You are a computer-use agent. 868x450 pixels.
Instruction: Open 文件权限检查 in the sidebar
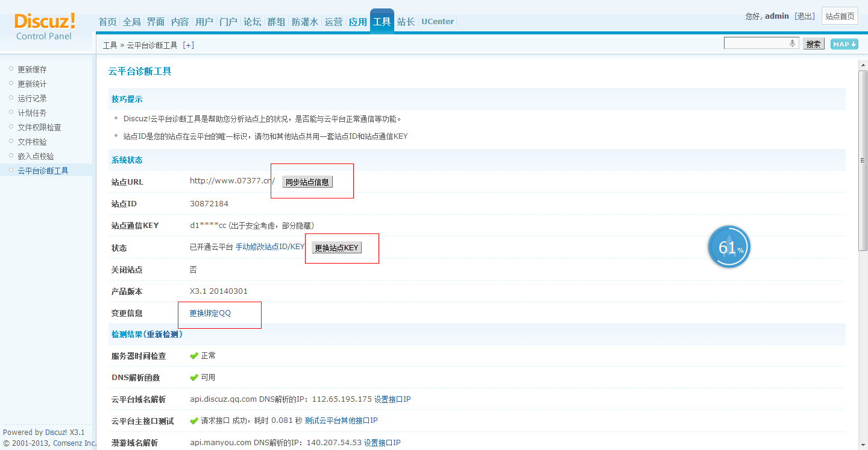point(39,127)
